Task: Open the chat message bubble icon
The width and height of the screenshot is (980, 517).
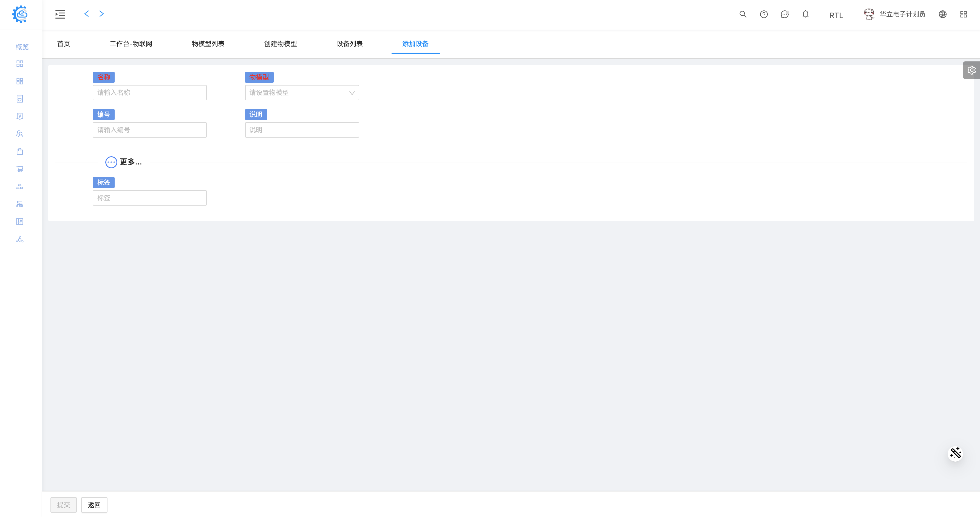Action: point(784,14)
